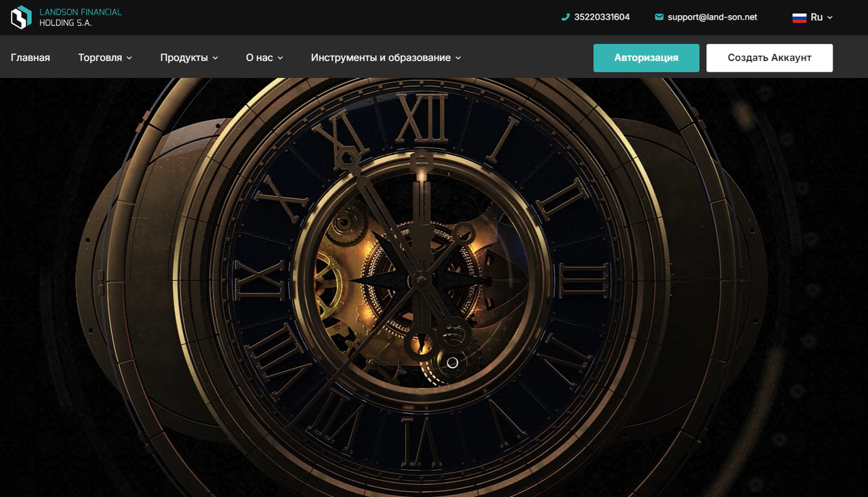The height and width of the screenshot is (497, 868).
Task: Click the Авторизация button
Action: click(x=647, y=58)
